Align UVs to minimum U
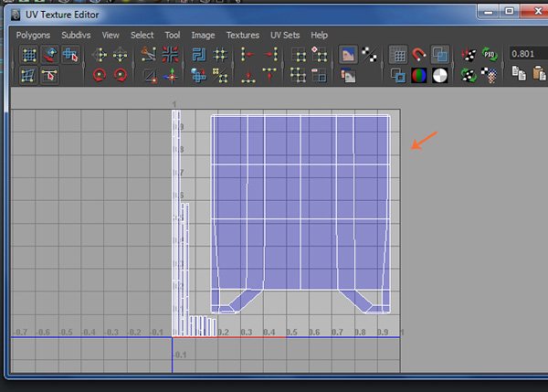This screenshot has height=392, width=548. 248,55
